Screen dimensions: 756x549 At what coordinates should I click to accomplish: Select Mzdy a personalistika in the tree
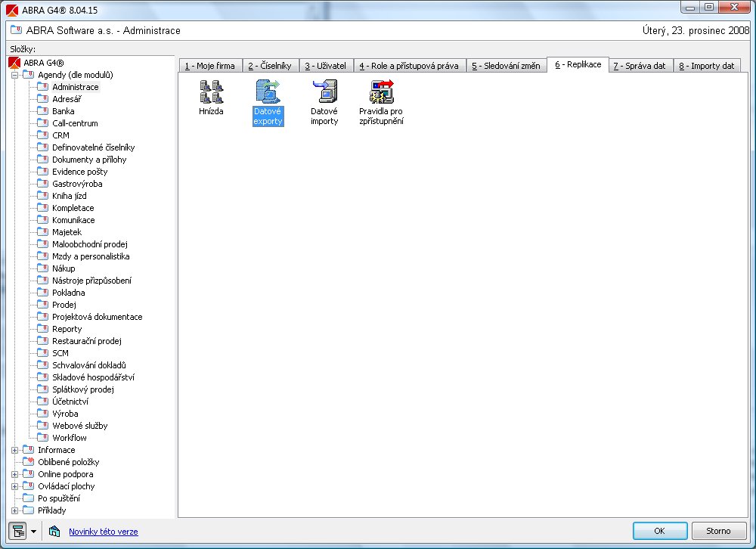coord(91,256)
